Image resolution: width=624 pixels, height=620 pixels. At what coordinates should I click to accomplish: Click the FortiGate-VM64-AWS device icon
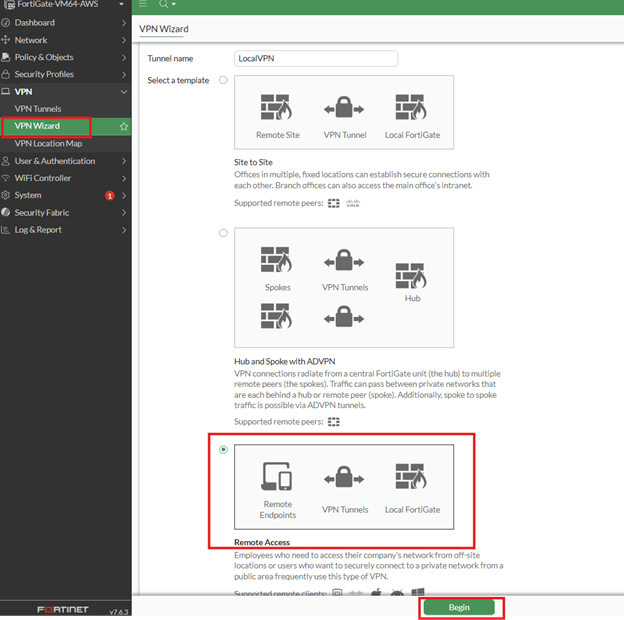[9, 5]
